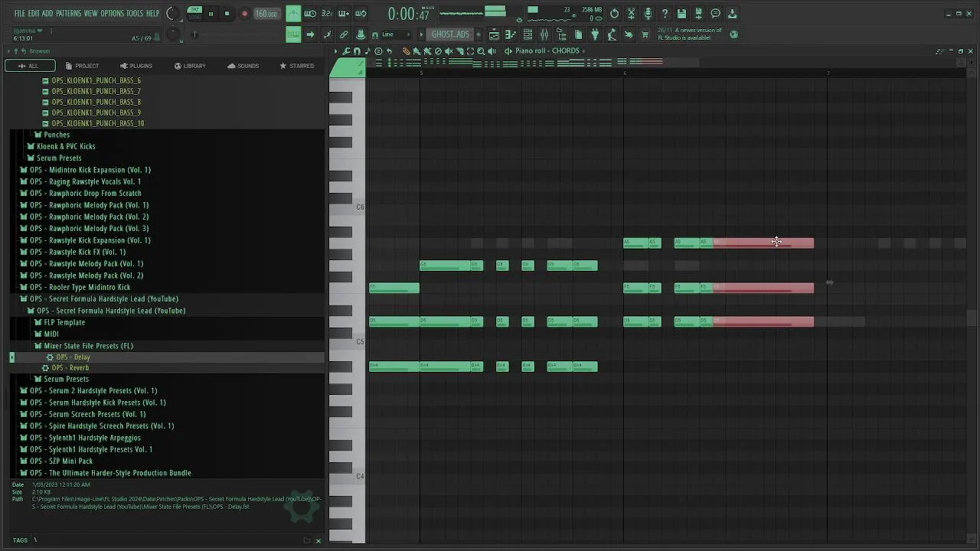Open the content library cart icon
The image size is (980, 551).
click(x=645, y=34)
